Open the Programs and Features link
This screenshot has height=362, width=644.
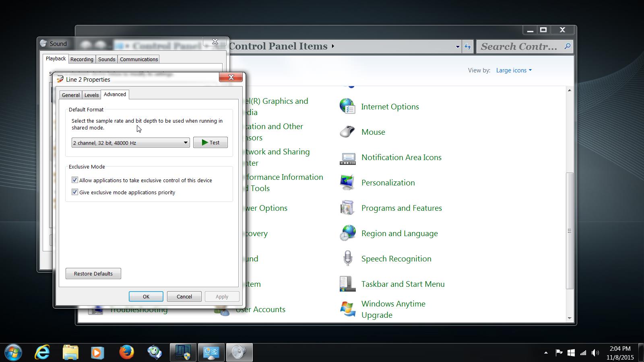(x=402, y=208)
